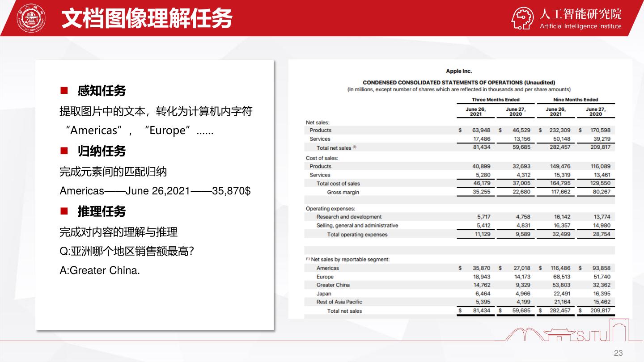The width and height of the screenshot is (644, 362).
Task: Select the question Q:亚洲哪个地区销售额最高?
Action: 127,251
